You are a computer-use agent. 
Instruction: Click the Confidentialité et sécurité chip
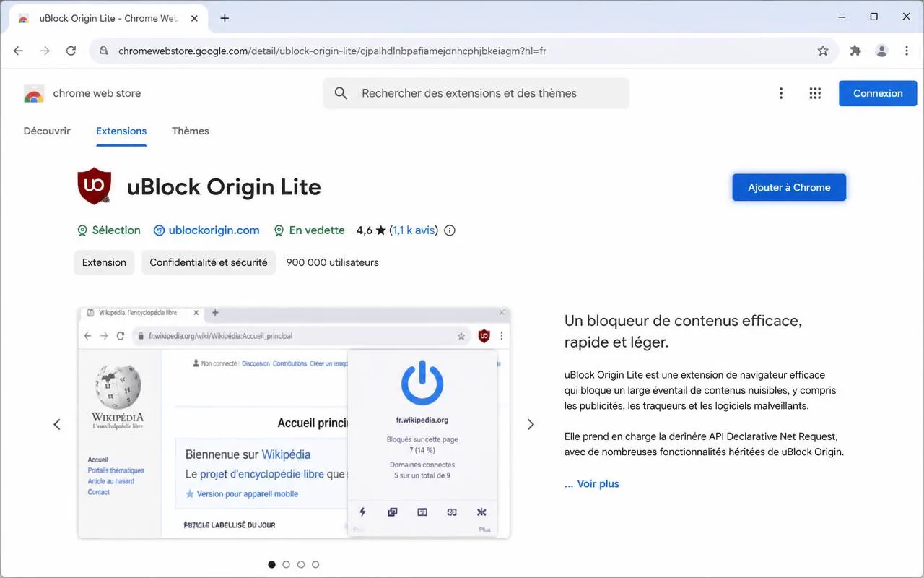(209, 262)
